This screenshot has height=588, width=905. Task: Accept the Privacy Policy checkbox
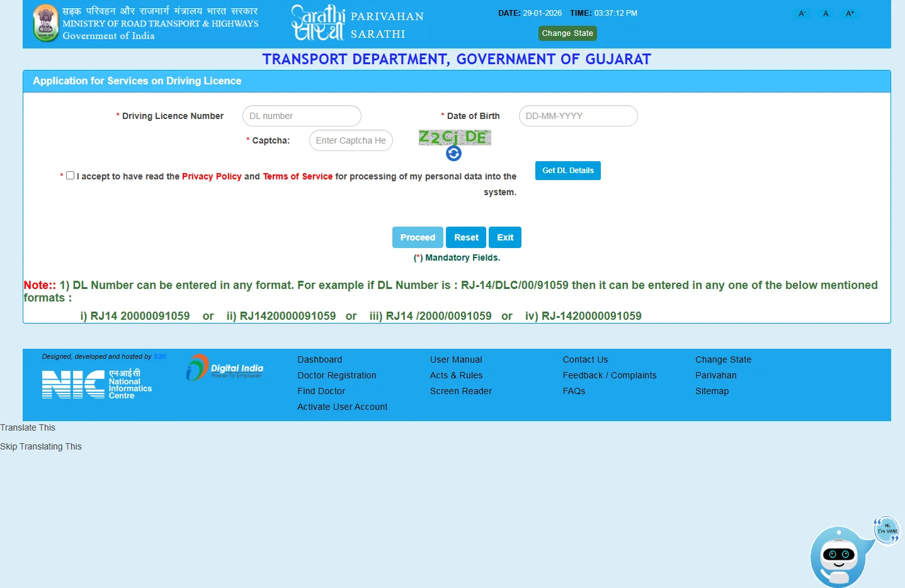[70, 174]
